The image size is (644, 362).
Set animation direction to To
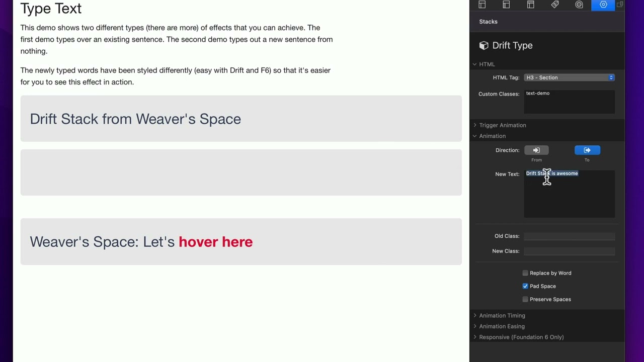coord(587,150)
